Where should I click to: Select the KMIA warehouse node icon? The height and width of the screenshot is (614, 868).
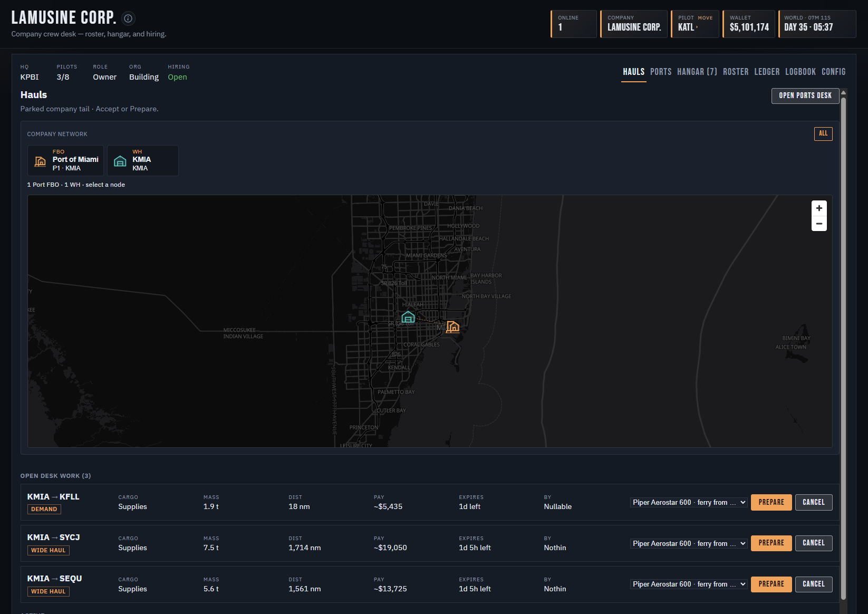pos(120,161)
